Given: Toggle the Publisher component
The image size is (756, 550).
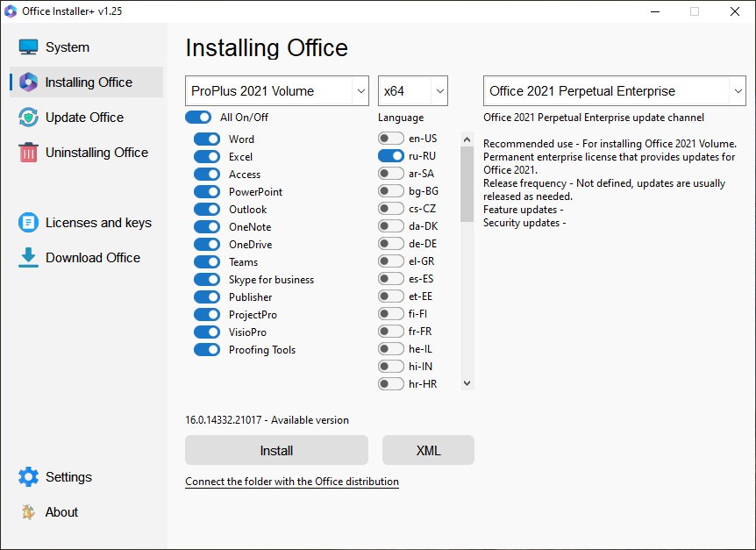Looking at the screenshot, I should coord(207,297).
